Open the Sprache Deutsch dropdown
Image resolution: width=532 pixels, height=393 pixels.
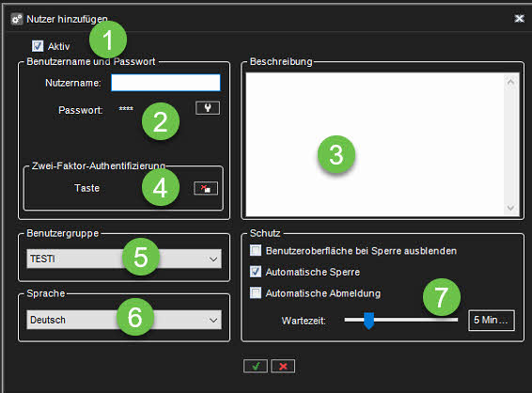pos(124,320)
